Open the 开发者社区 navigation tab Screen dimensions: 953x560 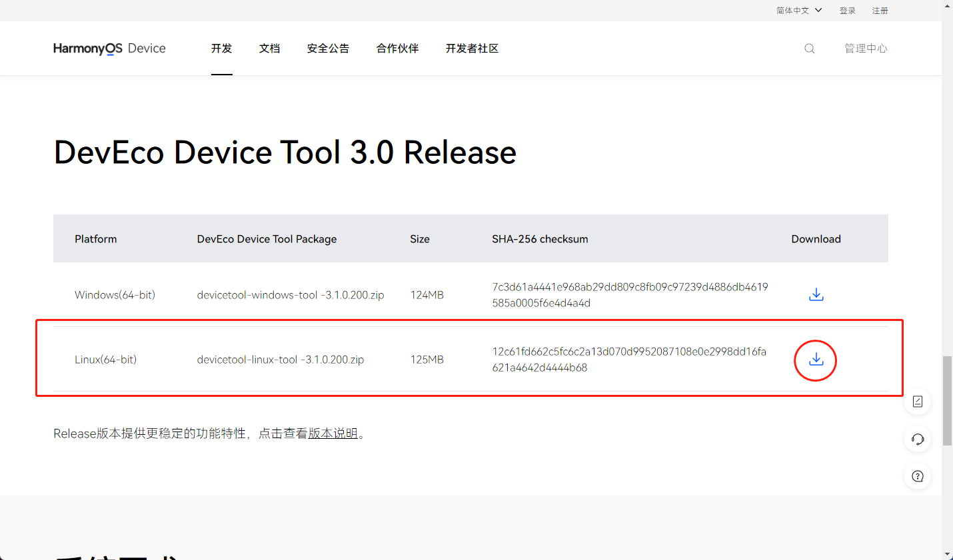(473, 49)
